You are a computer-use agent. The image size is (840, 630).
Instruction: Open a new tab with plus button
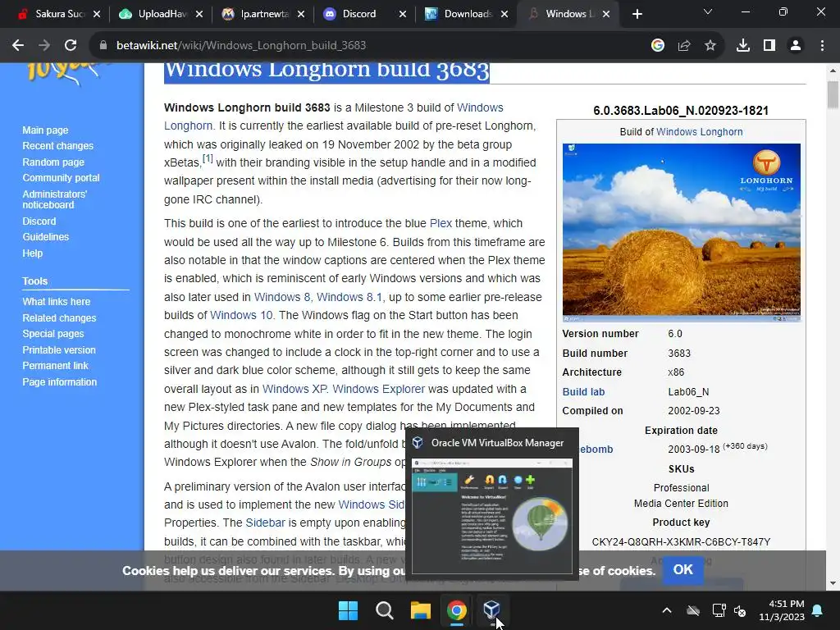click(x=637, y=14)
